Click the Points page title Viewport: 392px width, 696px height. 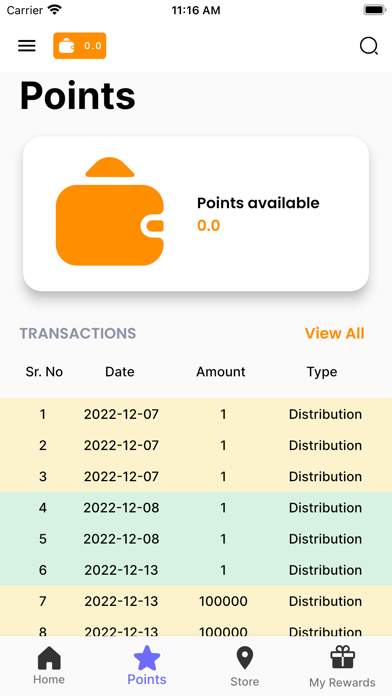(78, 96)
